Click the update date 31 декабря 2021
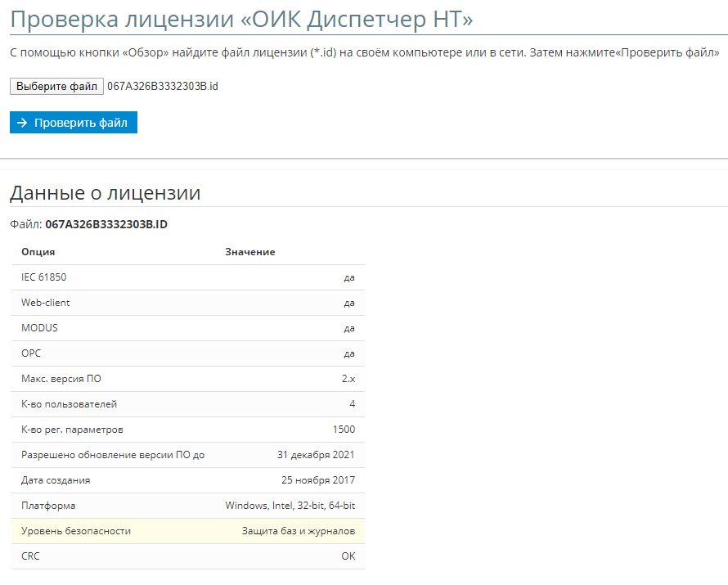728x585 pixels. (316, 455)
